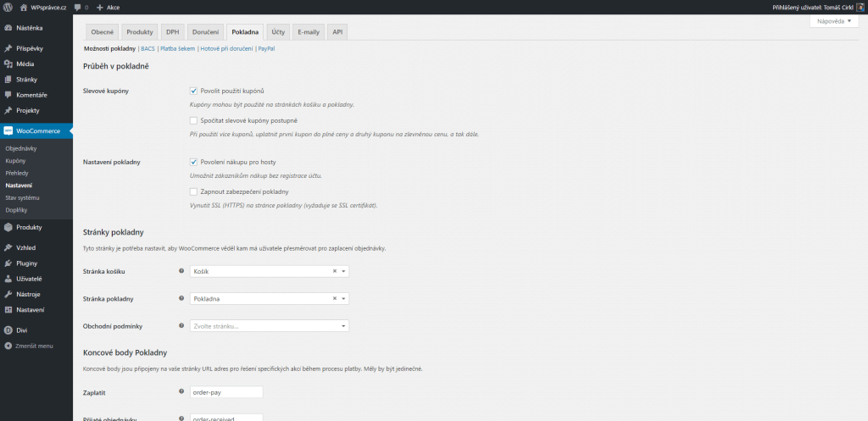Open the Stránka košíku dropdown
Screen dimensions: 868x421
269,271
